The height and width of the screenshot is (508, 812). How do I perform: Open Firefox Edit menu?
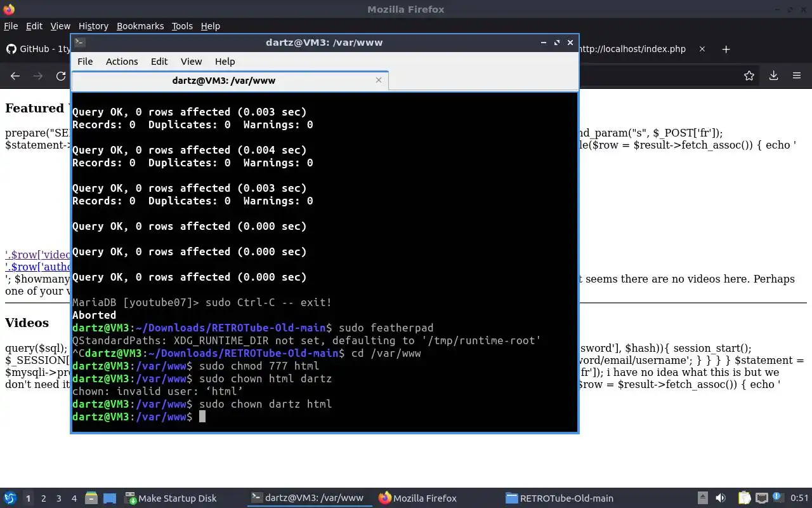[x=34, y=26]
